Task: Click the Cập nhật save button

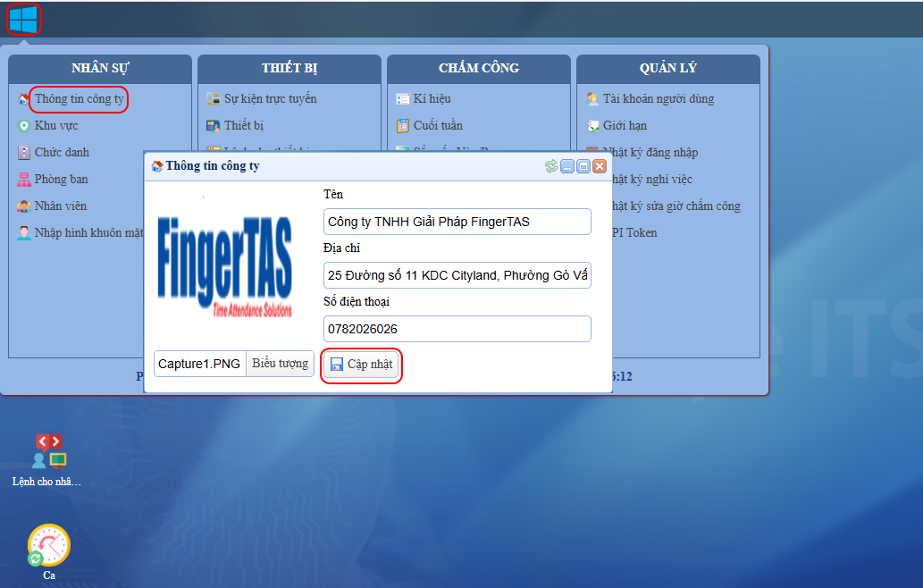Action: (362, 365)
